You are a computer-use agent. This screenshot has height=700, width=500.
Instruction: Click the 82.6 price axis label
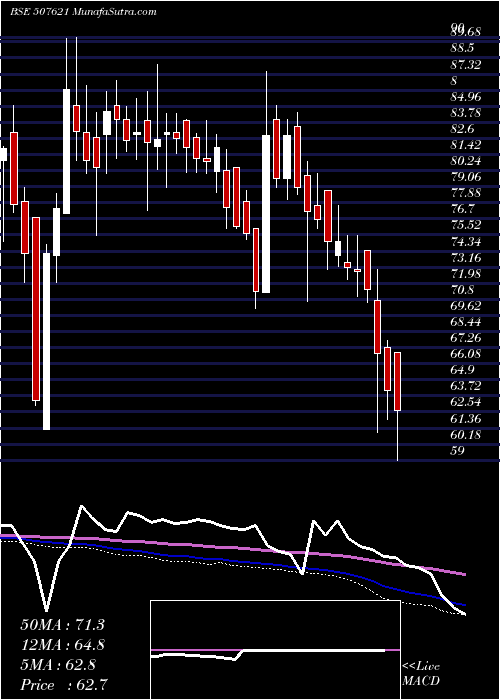[x=462, y=129]
